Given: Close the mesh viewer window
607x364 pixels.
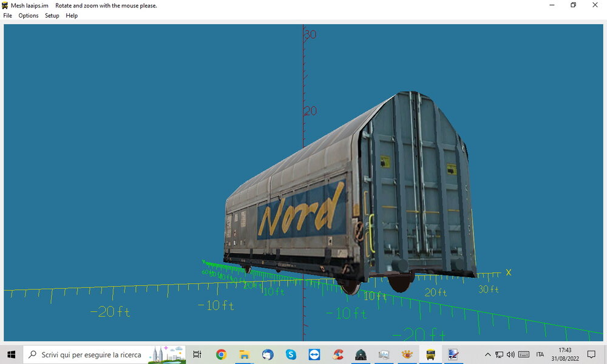Looking at the screenshot, I should [595, 5].
